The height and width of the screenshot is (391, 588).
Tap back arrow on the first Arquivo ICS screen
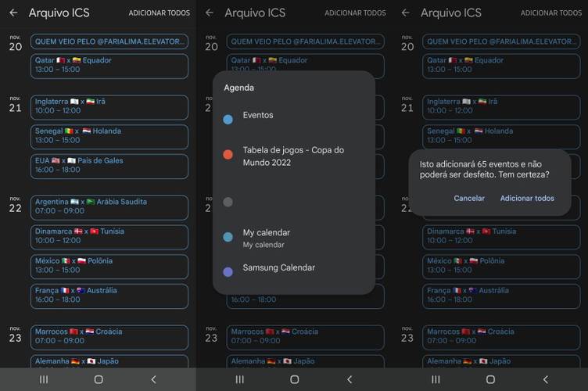(13, 13)
